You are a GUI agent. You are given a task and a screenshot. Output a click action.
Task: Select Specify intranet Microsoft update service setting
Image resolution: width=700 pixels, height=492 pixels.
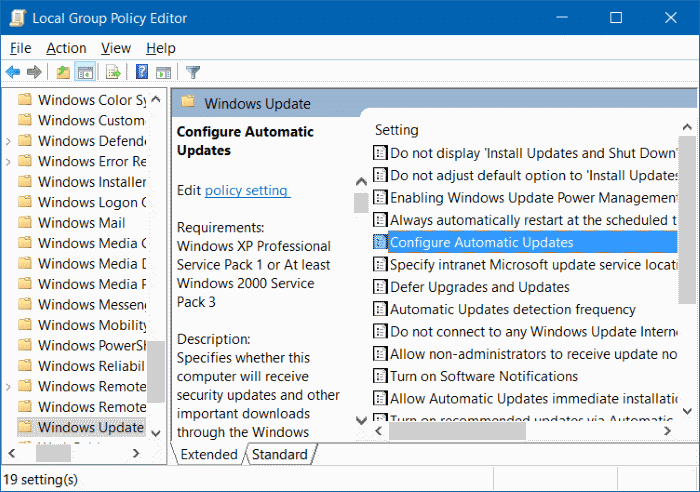click(x=525, y=265)
